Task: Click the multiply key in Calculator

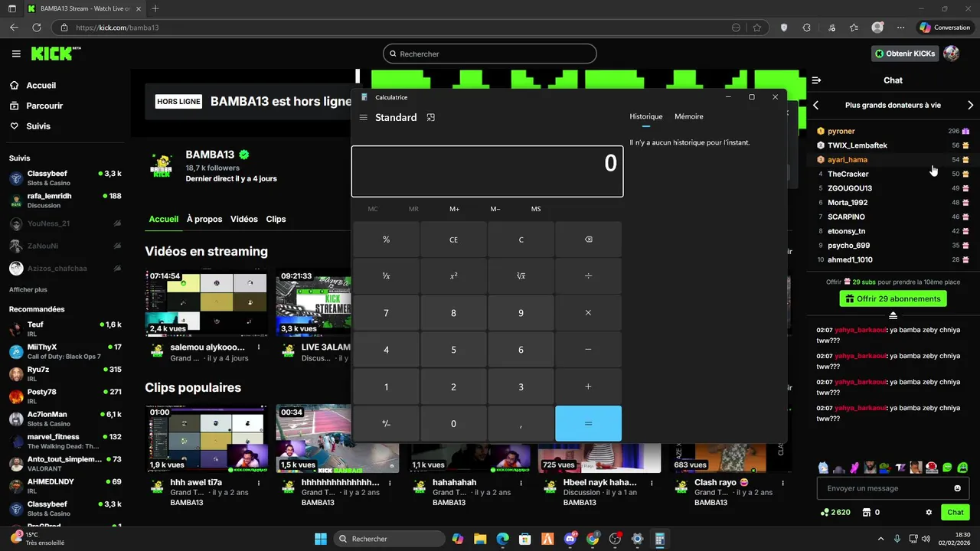Action: point(588,312)
